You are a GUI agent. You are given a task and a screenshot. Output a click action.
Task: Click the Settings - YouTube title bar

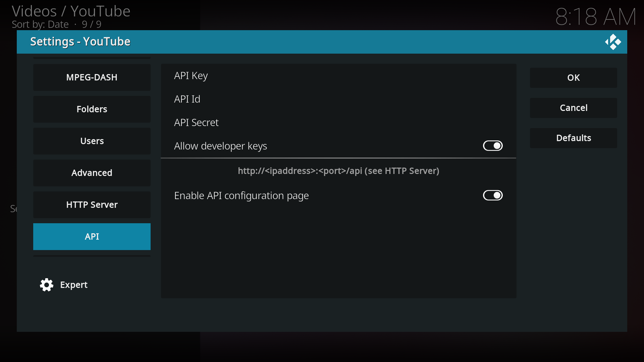tap(80, 42)
